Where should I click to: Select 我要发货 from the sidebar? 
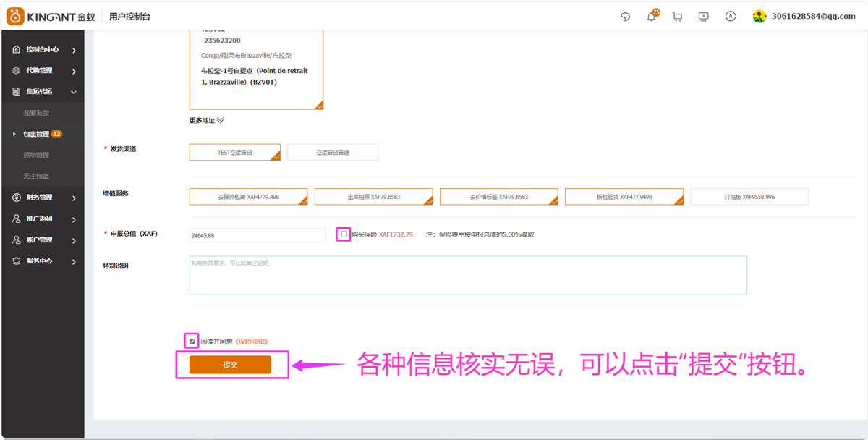click(x=35, y=112)
